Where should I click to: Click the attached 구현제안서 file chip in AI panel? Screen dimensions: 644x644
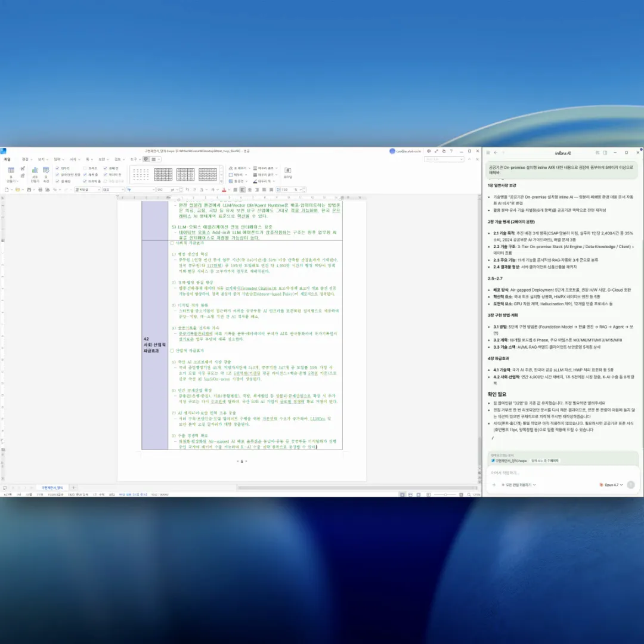pyautogui.click(x=509, y=461)
